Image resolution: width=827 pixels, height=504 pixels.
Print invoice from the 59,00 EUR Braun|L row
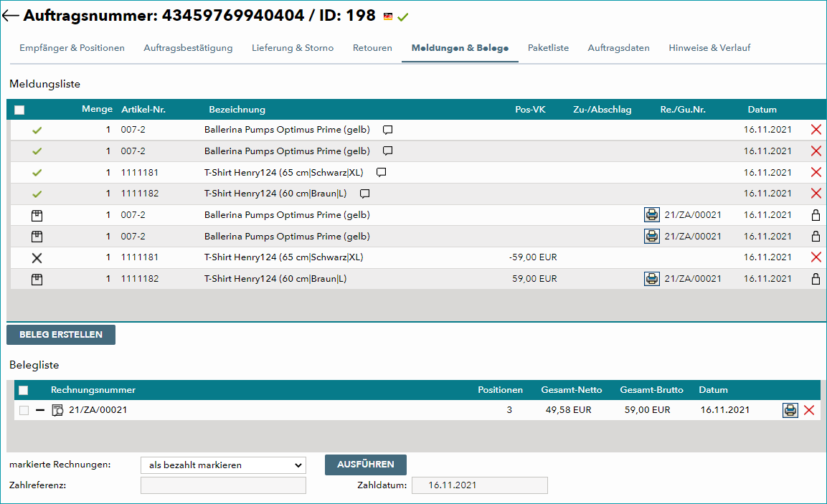(652, 278)
